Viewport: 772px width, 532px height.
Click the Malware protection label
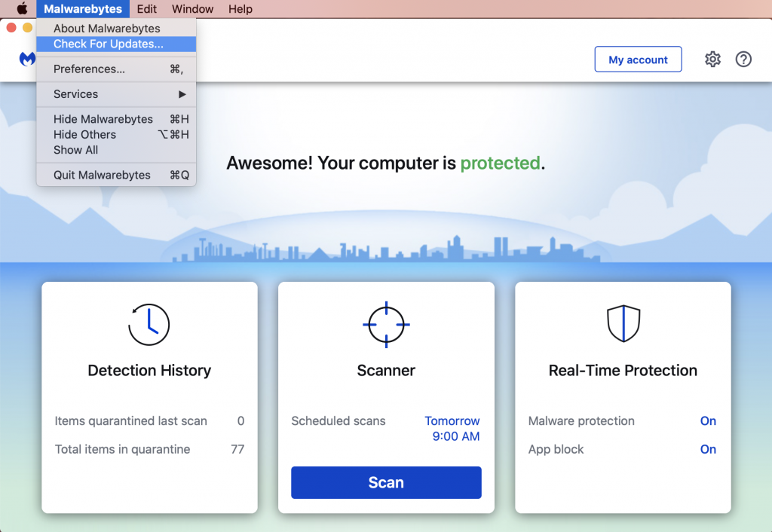[x=581, y=420]
